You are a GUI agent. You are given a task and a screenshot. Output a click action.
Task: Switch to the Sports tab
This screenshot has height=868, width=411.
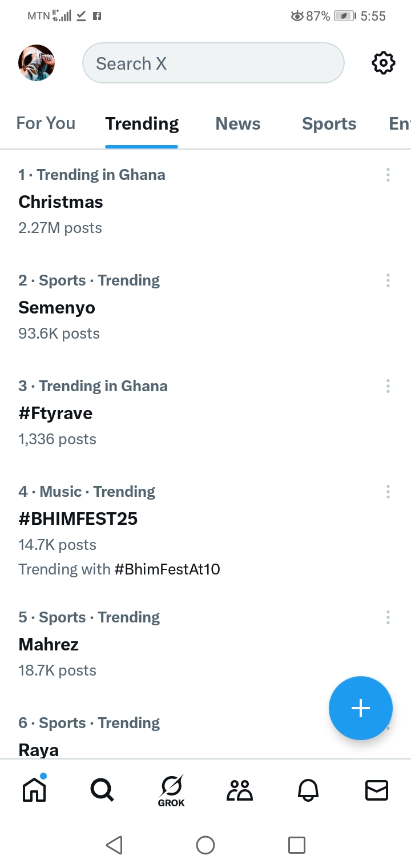click(x=329, y=123)
